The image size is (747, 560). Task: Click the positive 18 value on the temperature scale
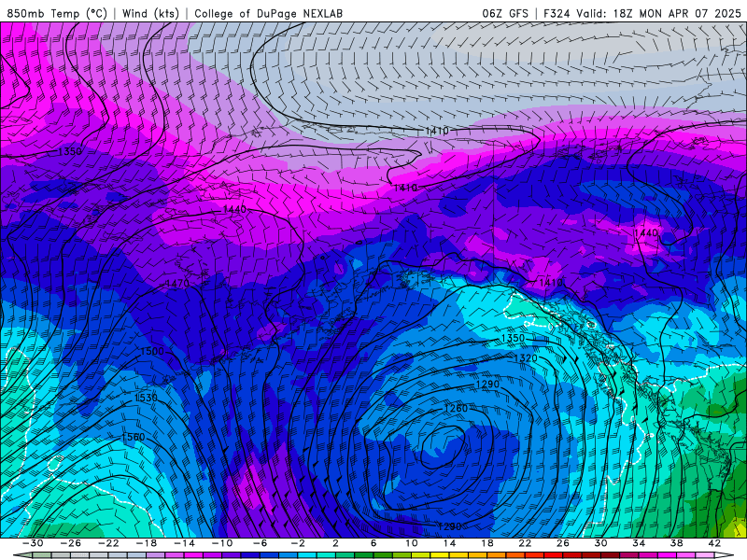click(x=486, y=543)
